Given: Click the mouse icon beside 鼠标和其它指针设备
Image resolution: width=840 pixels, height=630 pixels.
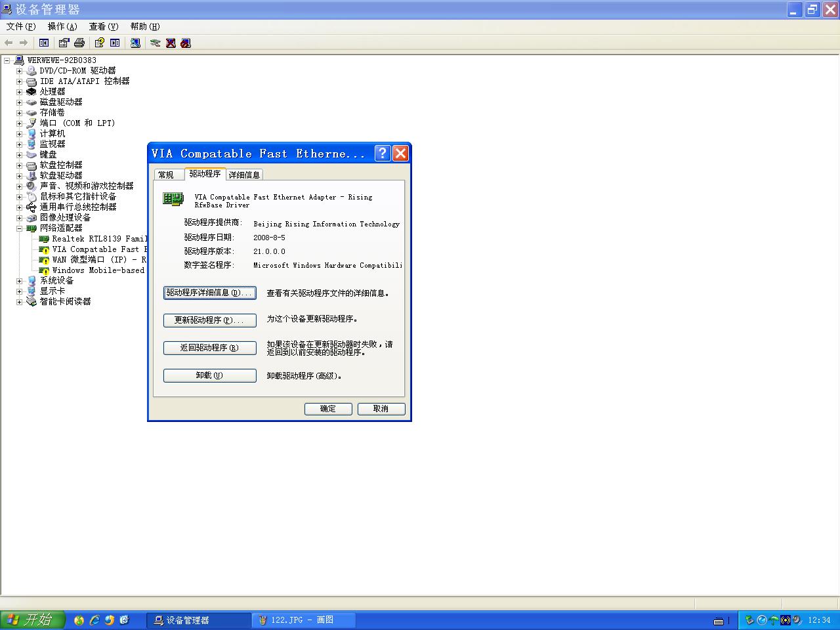Looking at the screenshot, I should tap(31, 196).
